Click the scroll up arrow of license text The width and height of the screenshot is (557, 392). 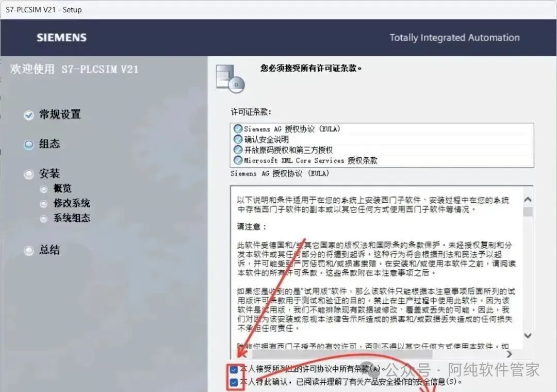click(528, 200)
